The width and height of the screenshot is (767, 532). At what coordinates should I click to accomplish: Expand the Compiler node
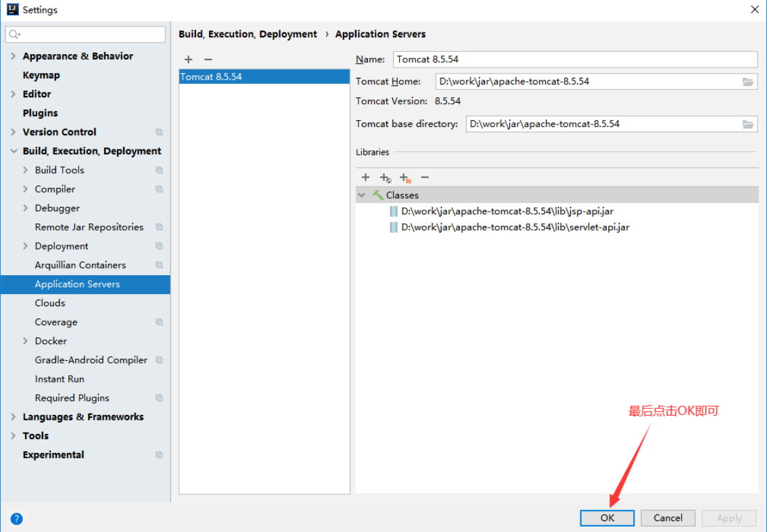[x=26, y=189]
